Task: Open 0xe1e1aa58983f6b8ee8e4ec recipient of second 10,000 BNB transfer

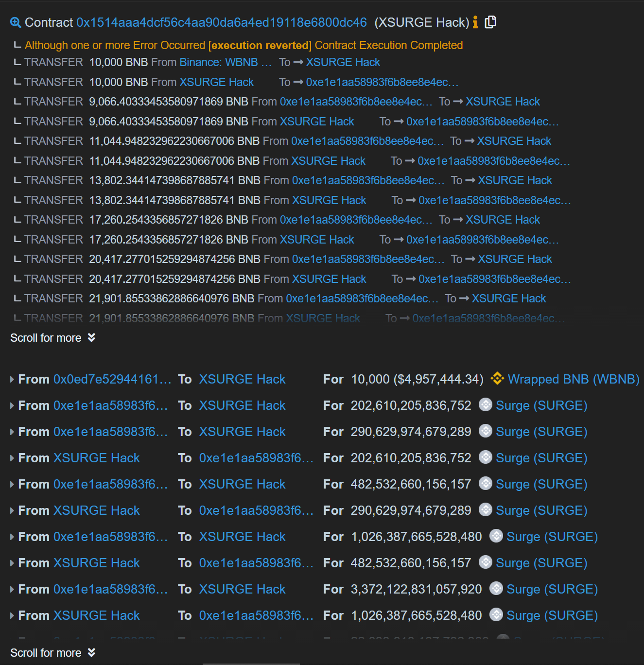Action: click(x=382, y=82)
